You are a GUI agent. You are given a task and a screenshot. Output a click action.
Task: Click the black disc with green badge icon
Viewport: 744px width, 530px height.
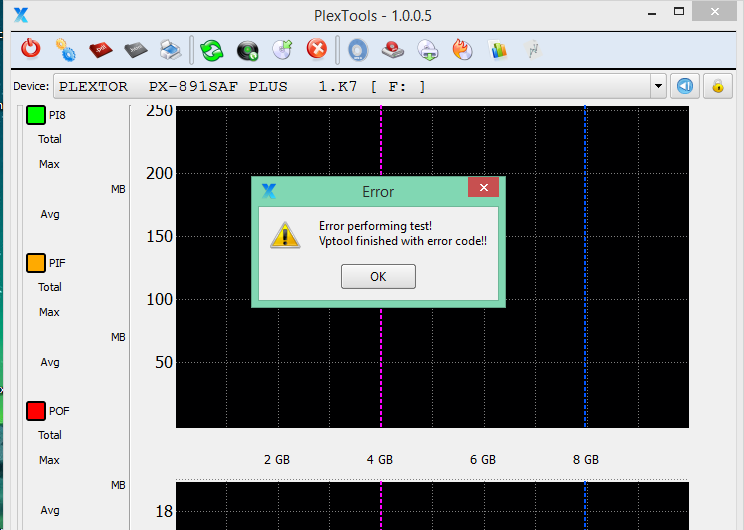(248, 51)
